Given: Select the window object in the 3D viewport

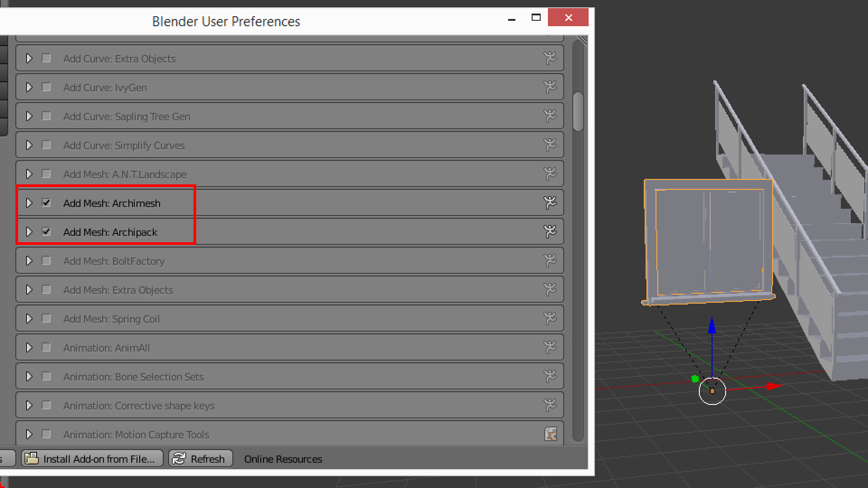Looking at the screenshot, I should 708,242.
